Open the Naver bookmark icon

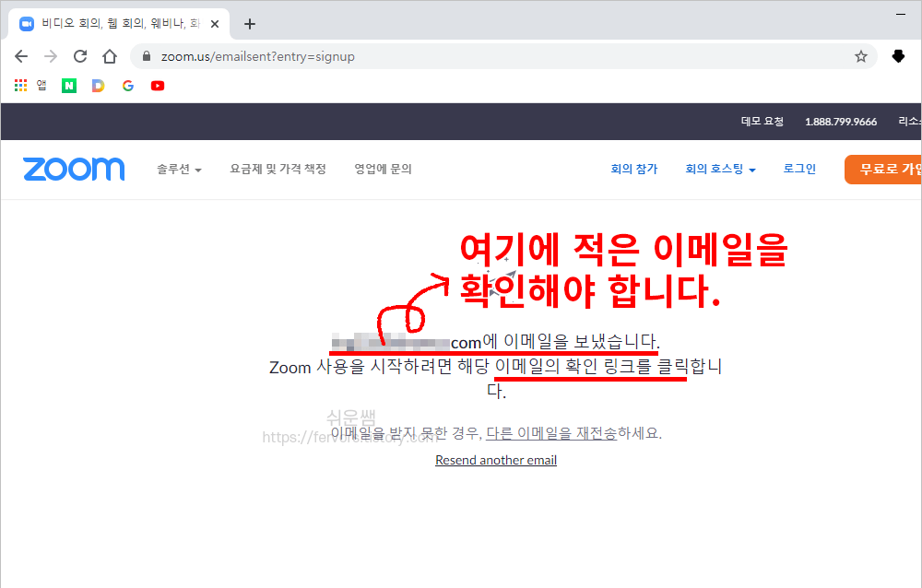pyautogui.click(x=69, y=86)
